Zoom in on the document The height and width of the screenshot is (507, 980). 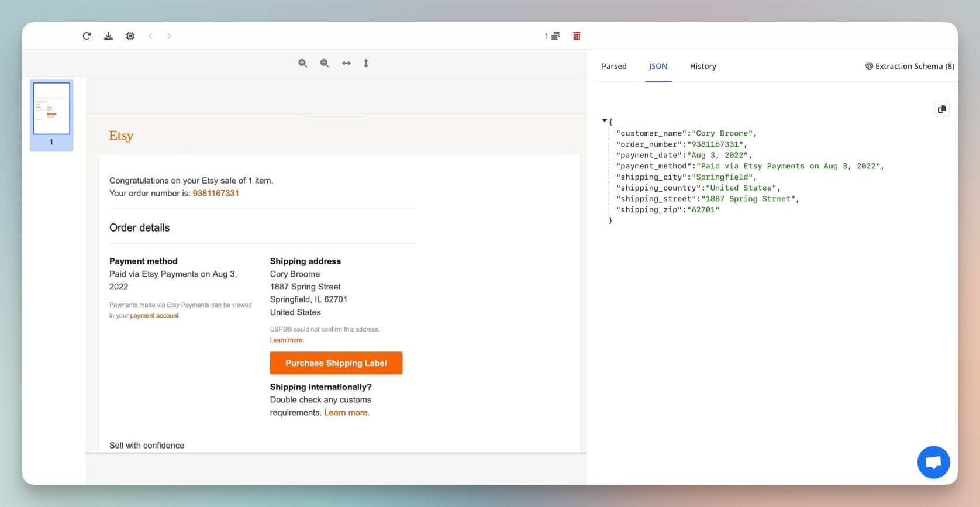(302, 63)
